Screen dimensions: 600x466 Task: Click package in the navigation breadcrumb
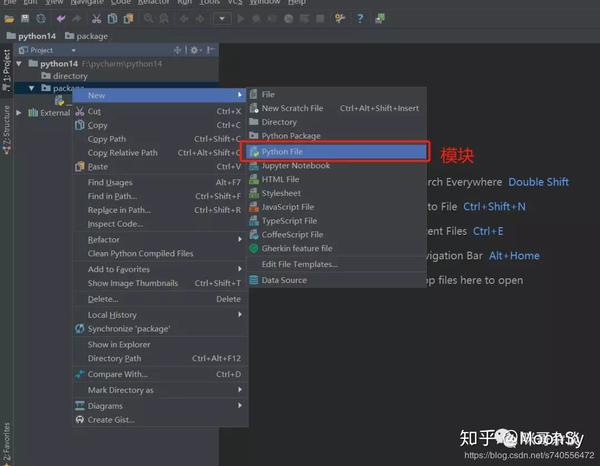click(x=86, y=36)
